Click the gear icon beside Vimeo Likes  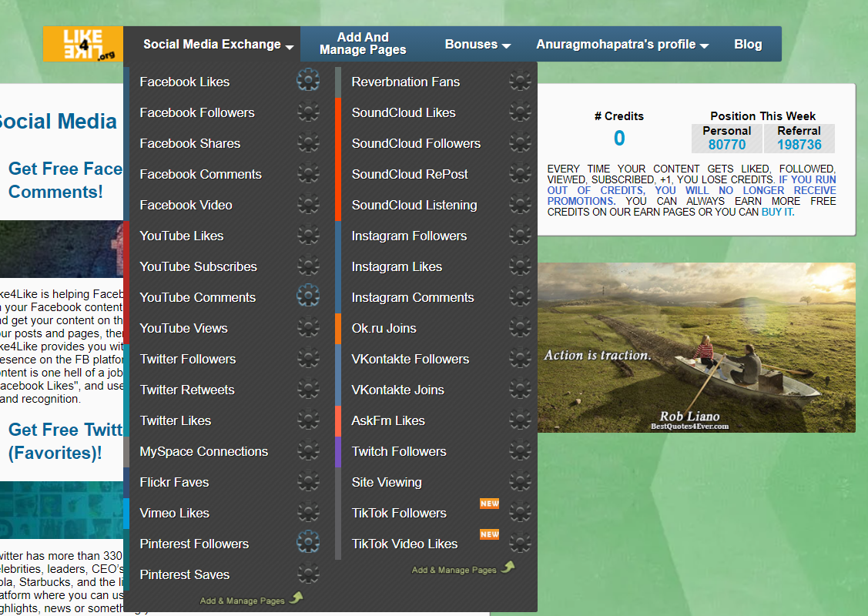click(x=308, y=513)
